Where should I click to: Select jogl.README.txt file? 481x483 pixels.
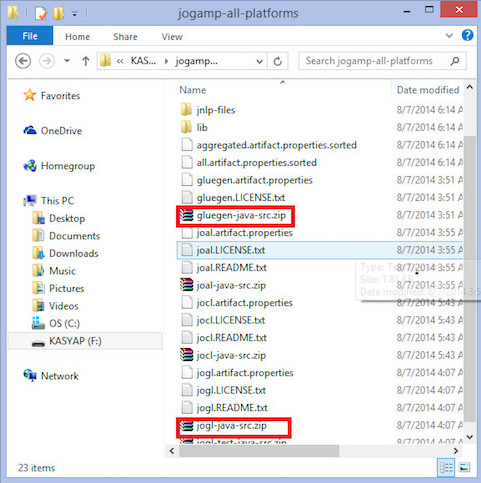(x=232, y=408)
